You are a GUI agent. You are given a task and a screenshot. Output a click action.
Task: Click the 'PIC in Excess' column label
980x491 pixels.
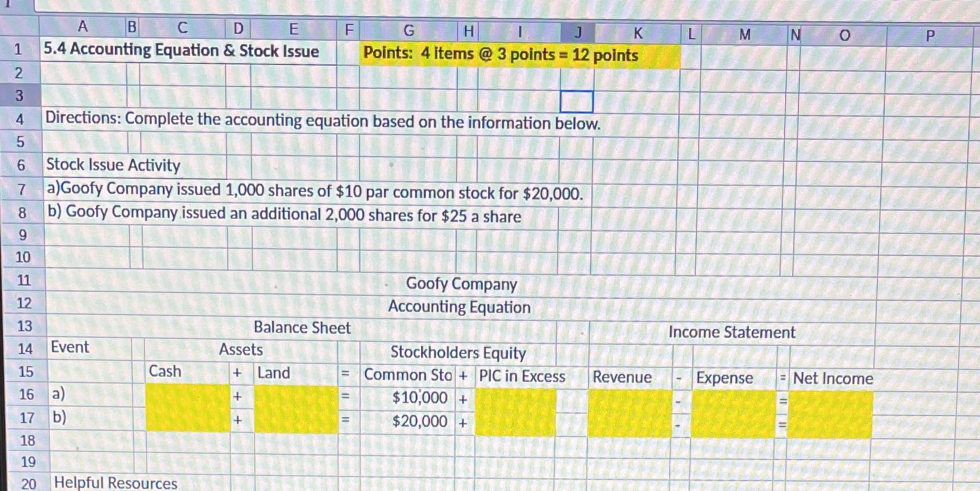(522, 377)
